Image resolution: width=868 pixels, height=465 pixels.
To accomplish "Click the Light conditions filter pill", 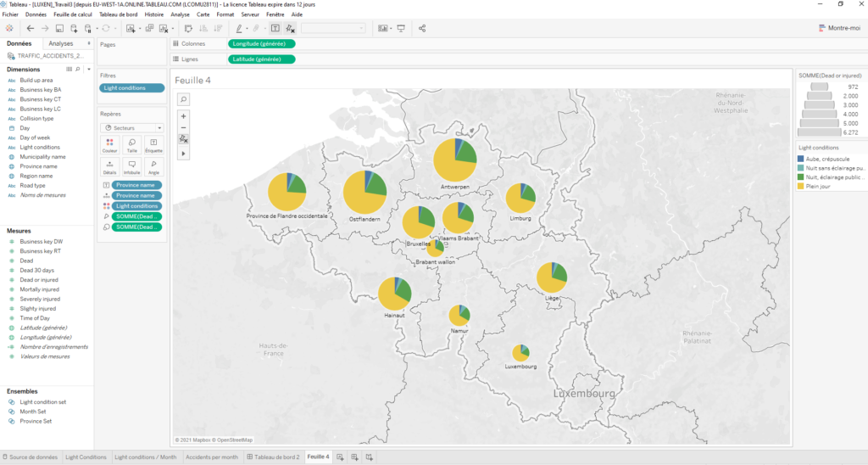I will [131, 88].
